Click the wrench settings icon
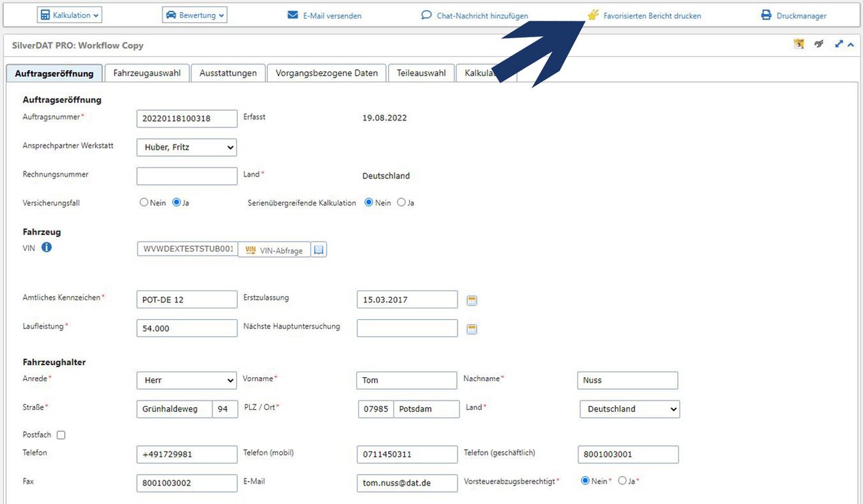This screenshot has width=863, height=504. (819, 45)
